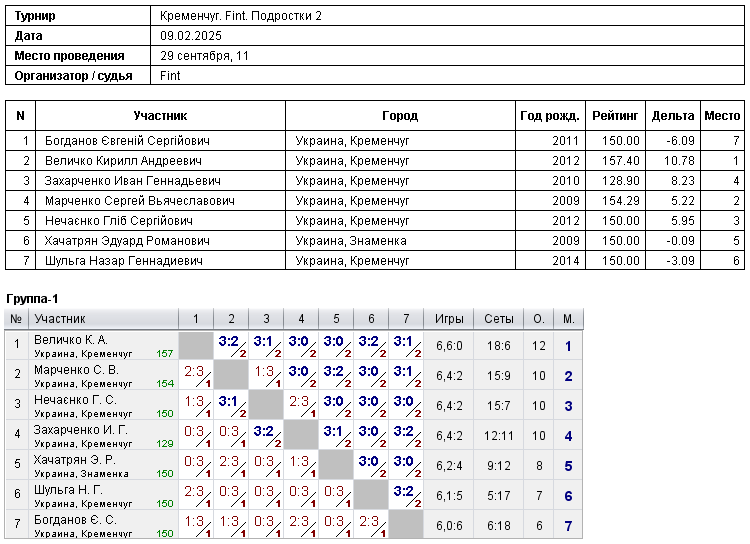The image size is (750, 544).
Task: Click participant 'Богданов Євгеній Сергійович'
Action: (127, 141)
